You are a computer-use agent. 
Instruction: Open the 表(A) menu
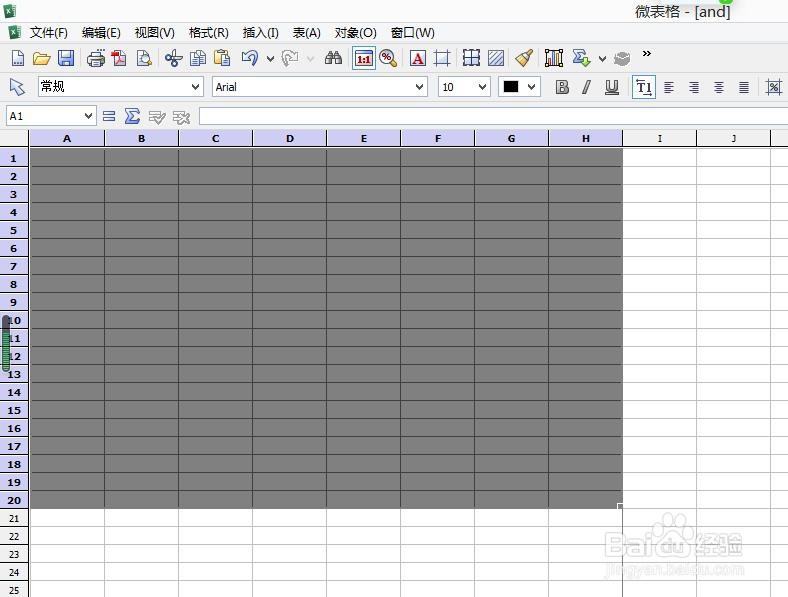click(307, 33)
